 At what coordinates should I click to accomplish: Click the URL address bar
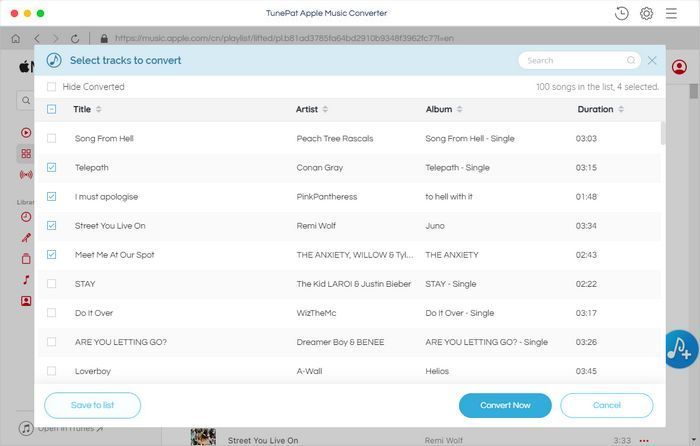284,38
